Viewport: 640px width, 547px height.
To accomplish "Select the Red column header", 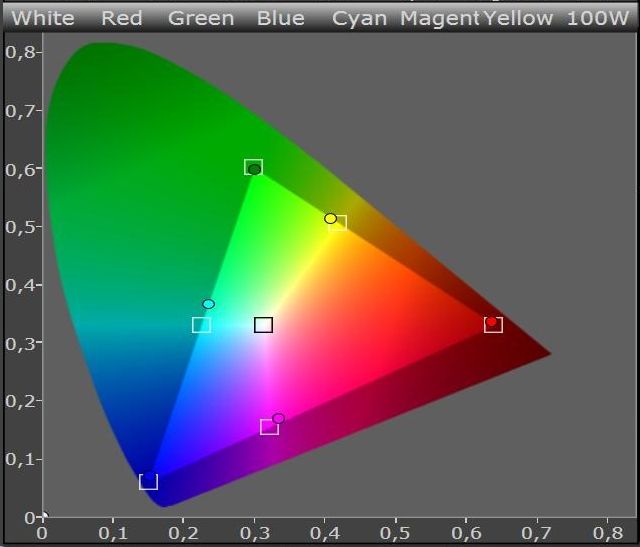I will [122, 18].
